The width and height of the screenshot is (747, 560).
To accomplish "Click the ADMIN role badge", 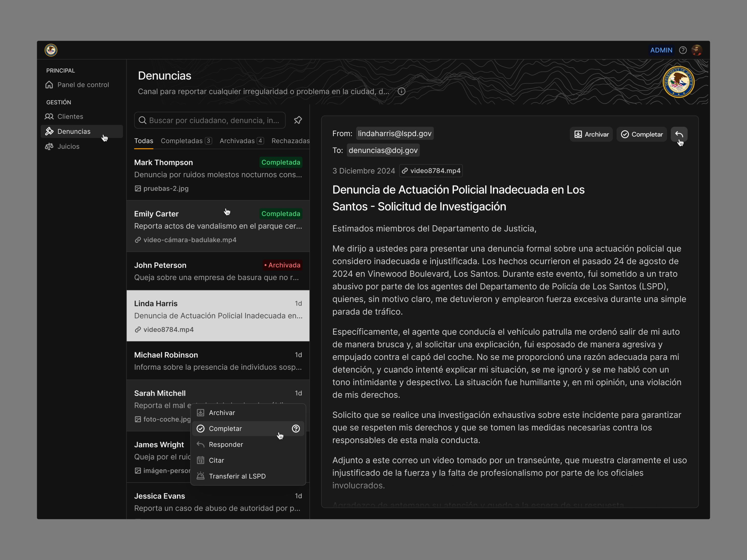I will point(661,50).
